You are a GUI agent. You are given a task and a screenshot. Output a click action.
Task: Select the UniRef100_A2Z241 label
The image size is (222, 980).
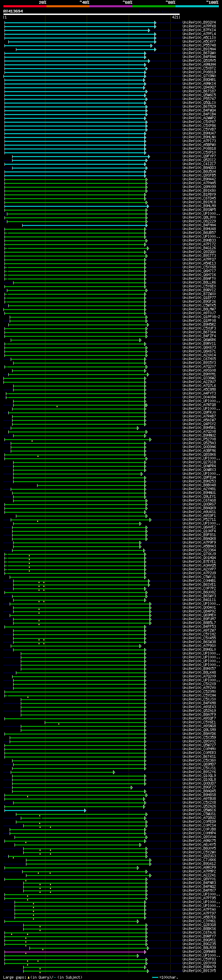point(199,875)
